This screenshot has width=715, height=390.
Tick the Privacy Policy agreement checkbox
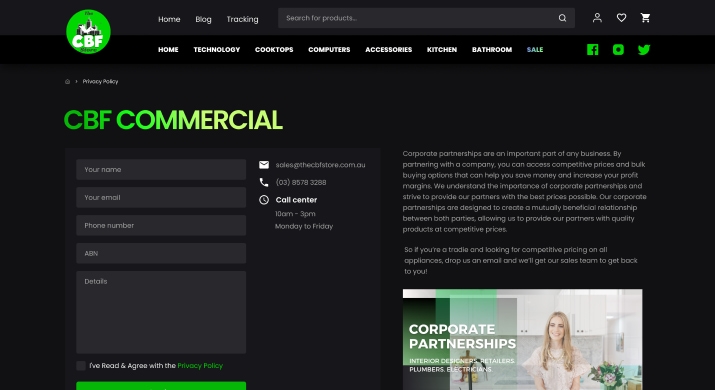(x=81, y=365)
